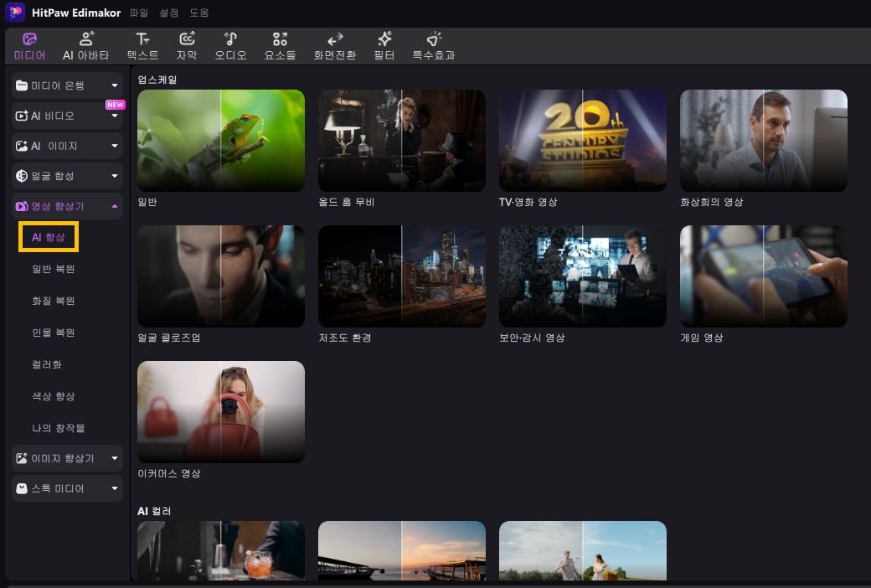
Task: Click the 게임 영상 caption text
Action: [702, 338]
